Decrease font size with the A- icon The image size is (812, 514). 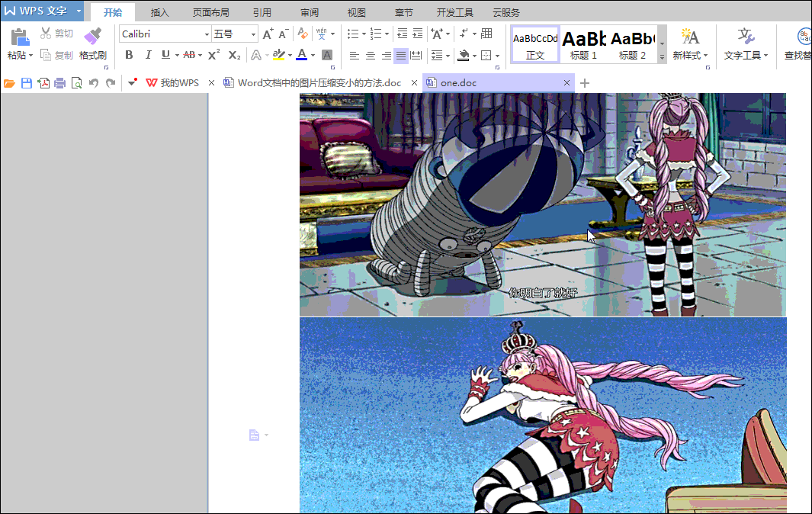(x=284, y=34)
